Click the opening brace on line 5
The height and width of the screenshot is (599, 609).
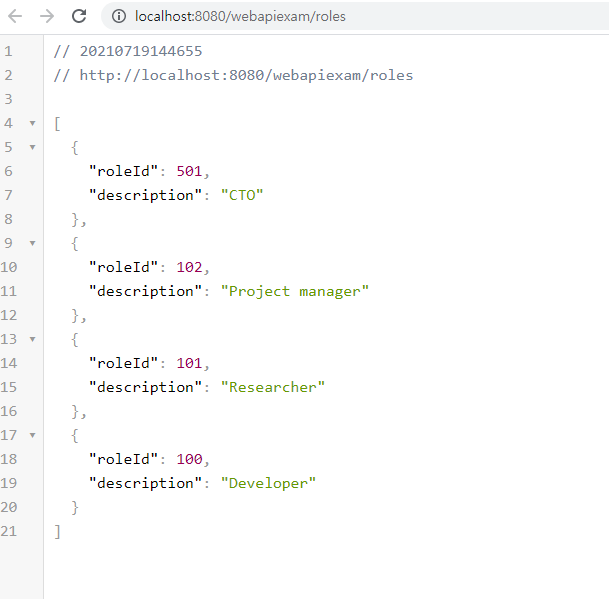pos(75,148)
